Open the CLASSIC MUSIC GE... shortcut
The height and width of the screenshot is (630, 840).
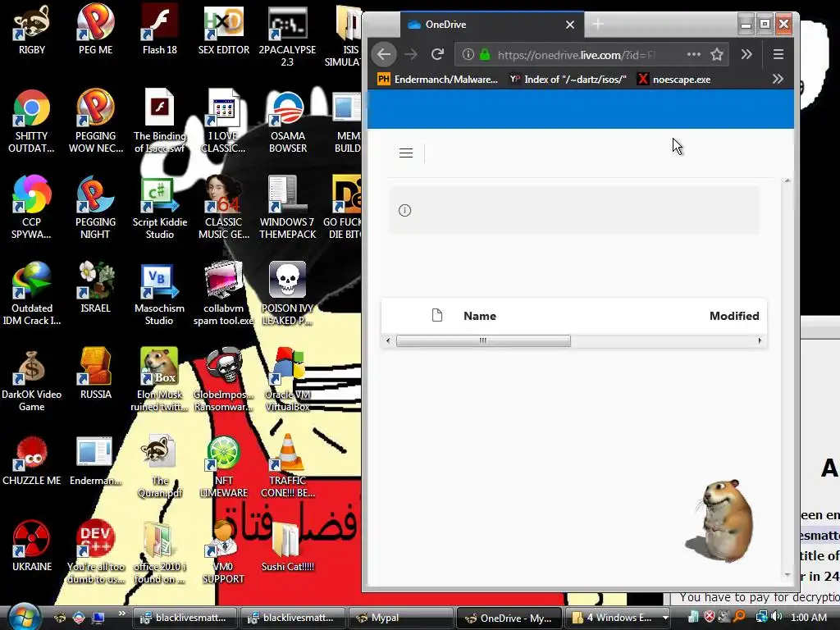pyautogui.click(x=224, y=208)
